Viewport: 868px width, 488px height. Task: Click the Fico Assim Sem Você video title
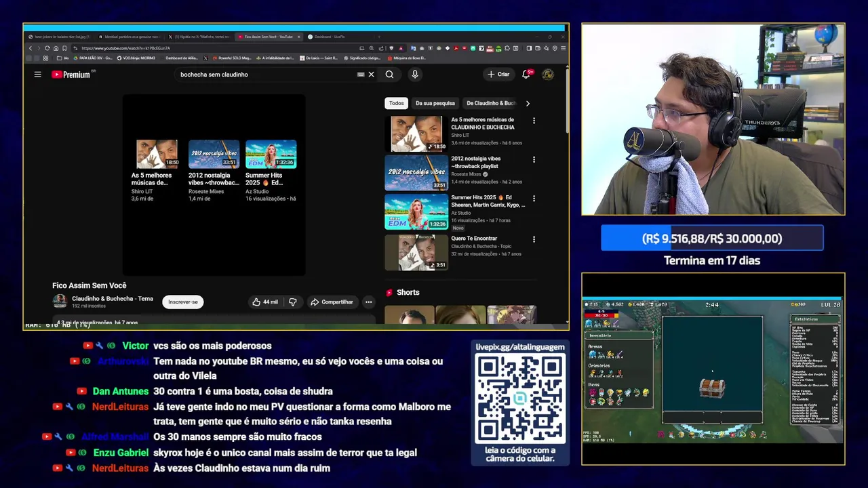[90, 285]
